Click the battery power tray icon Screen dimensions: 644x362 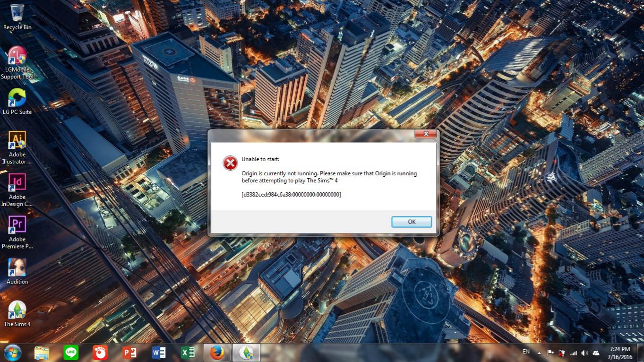coord(562,353)
